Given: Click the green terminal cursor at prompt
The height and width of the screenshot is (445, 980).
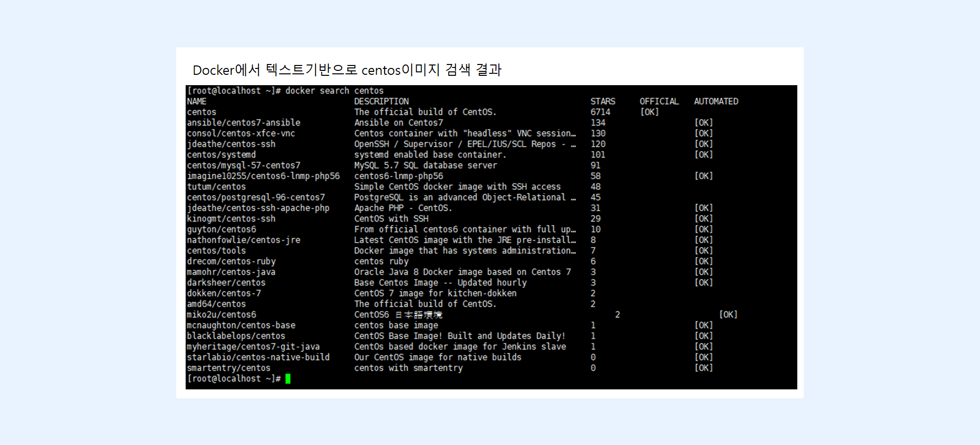Looking at the screenshot, I should point(288,379).
